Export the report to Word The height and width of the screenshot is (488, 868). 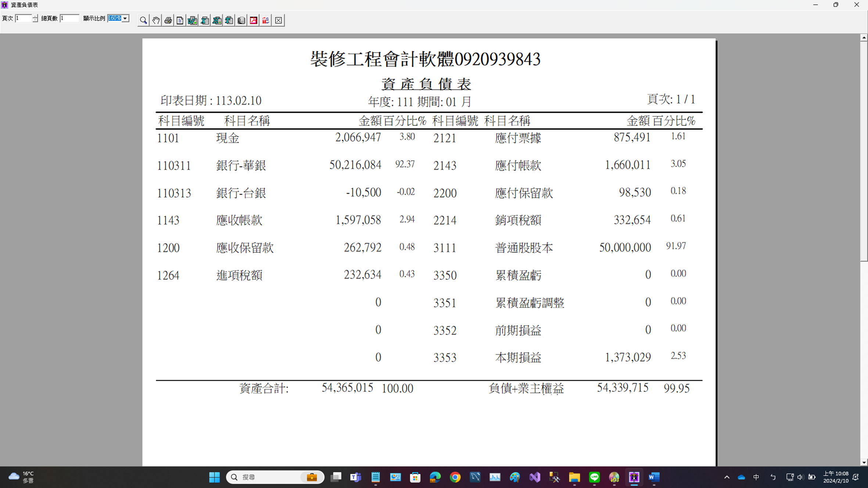(x=193, y=20)
